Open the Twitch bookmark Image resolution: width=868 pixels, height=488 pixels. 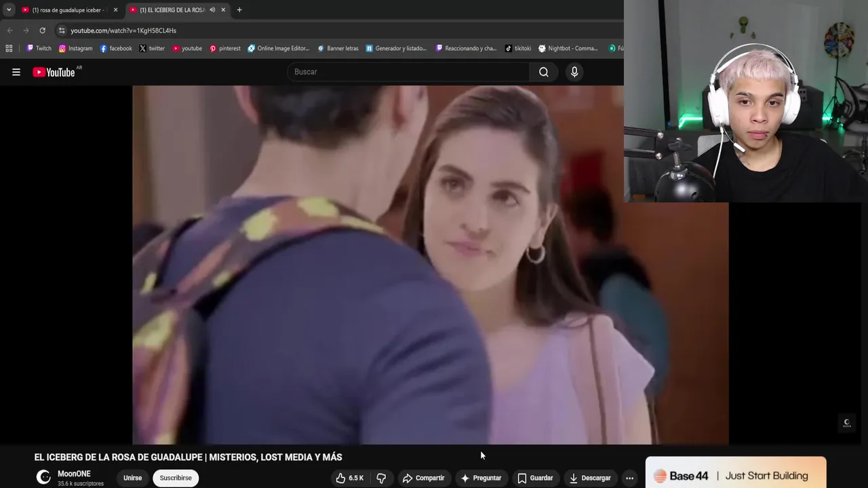[x=39, y=48]
